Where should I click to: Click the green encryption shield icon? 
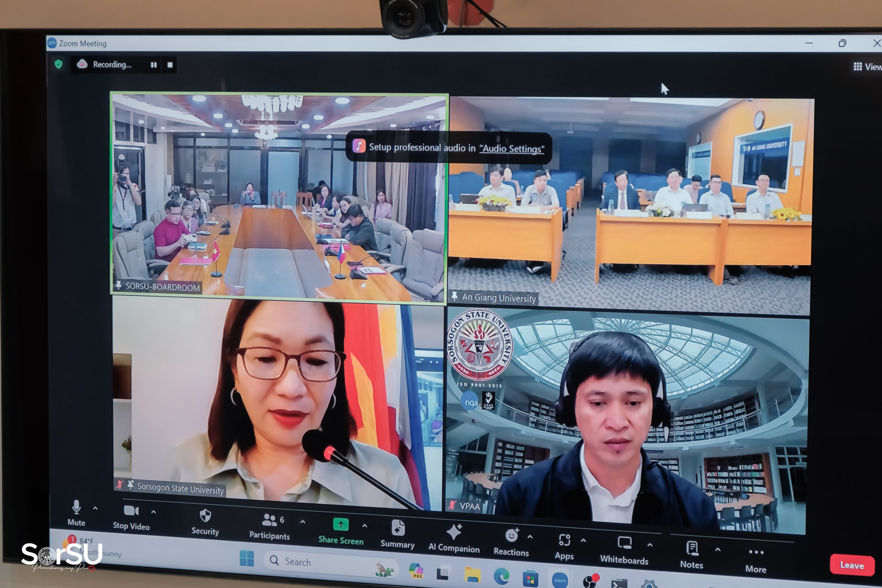(59, 64)
